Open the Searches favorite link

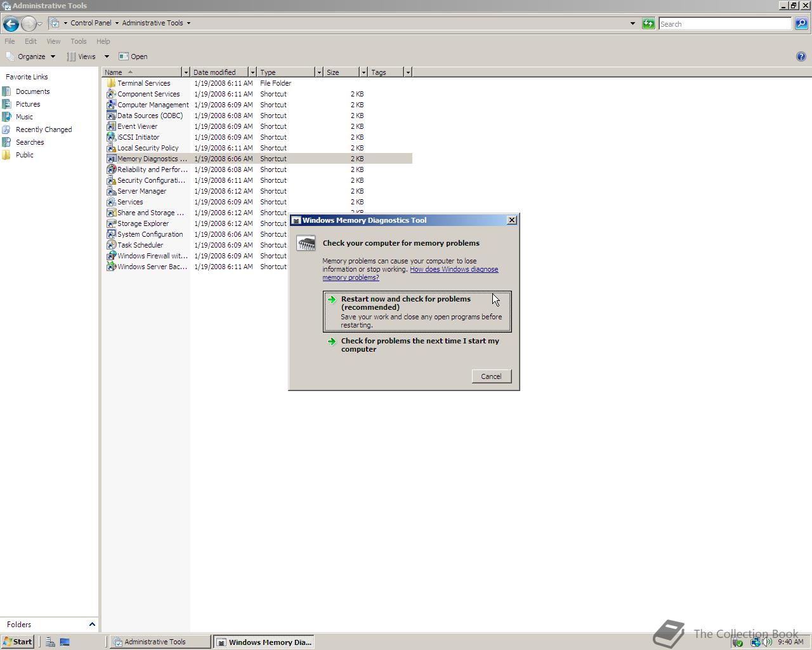pyautogui.click(x=30, y=142)
